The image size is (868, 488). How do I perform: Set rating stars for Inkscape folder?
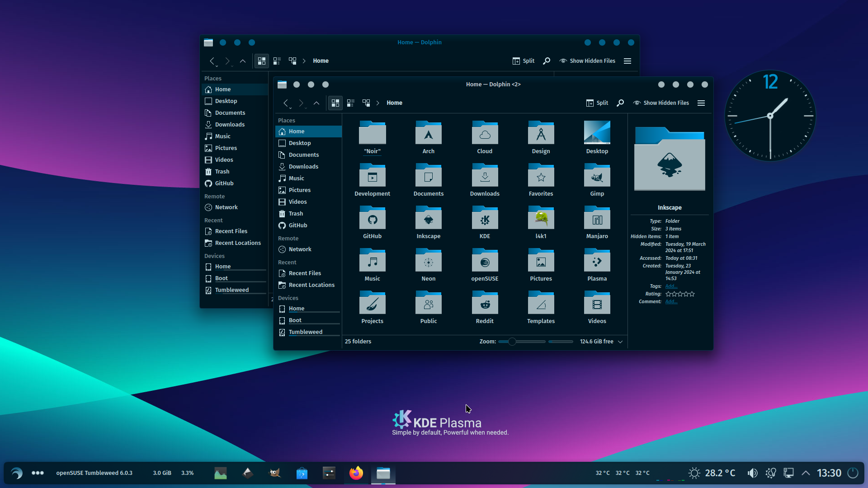point(680,294)
